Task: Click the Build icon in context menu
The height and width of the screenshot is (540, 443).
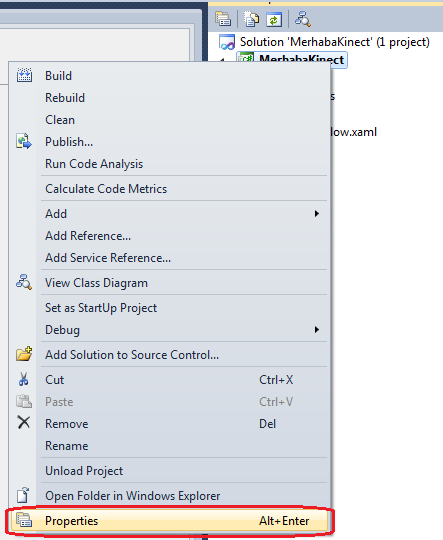Action: click(24, 75)
